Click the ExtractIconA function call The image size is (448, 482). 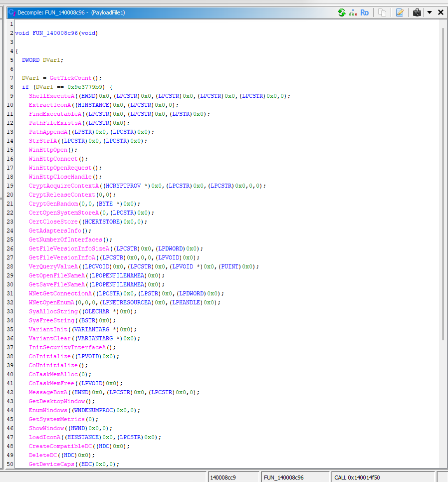(x=50, y=105)
